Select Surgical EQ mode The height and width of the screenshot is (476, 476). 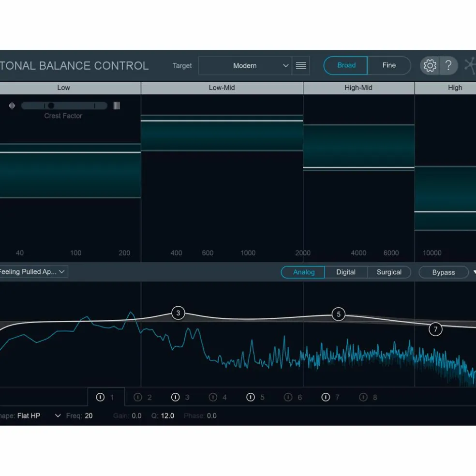[389, 272]
